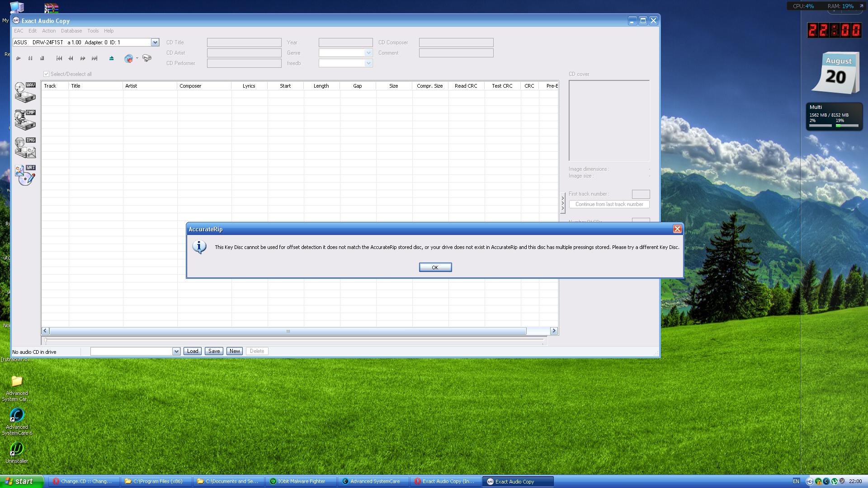Close the AccurateRip dialog with X
The width and height of the screenshot is (868, 488).
[677, 229]
